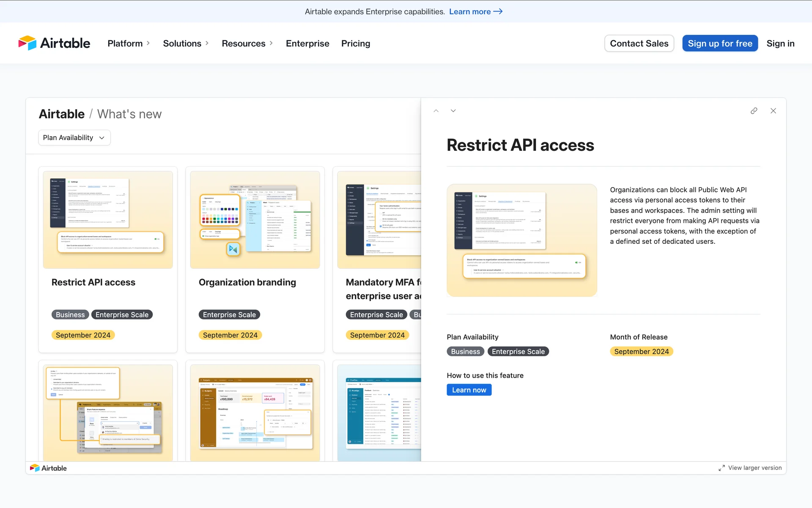Screen dimensions: 812x508
Task: Click the Sign in link
Action: [780, 43]
